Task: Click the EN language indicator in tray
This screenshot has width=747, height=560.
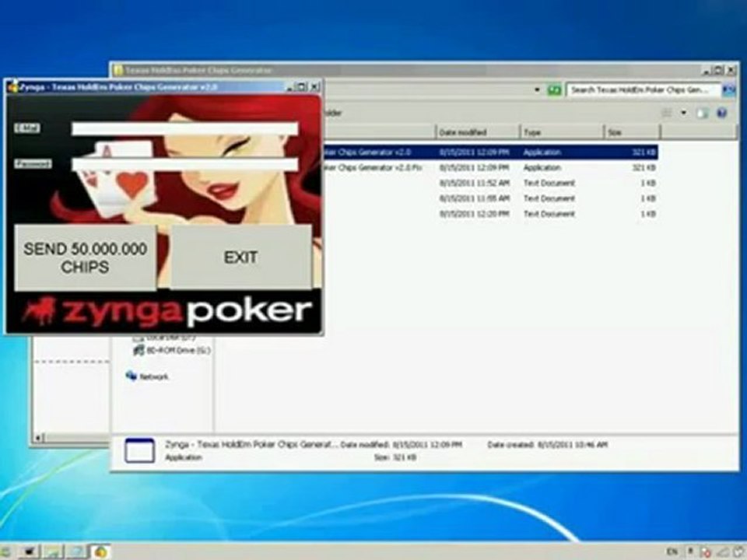Action: click(672, 551)
